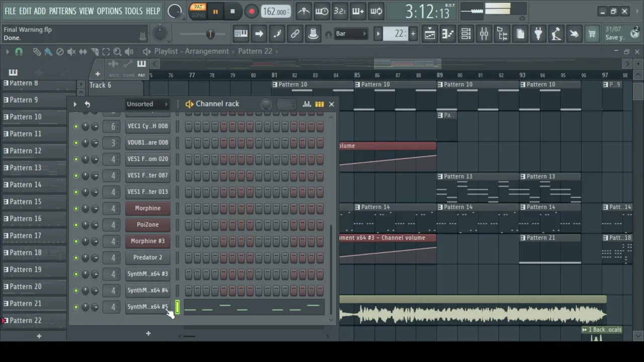The width and height of the screenshot is (644, 362).
Task: Mute the VEC1 Cy..H 008 channel LED
Action: click(x=76, y=127)
